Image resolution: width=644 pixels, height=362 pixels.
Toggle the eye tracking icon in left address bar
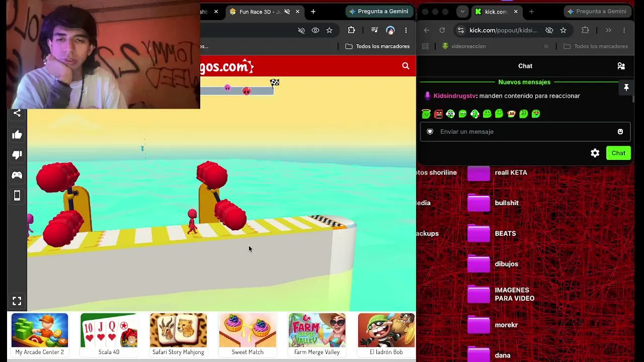point(315,30)
